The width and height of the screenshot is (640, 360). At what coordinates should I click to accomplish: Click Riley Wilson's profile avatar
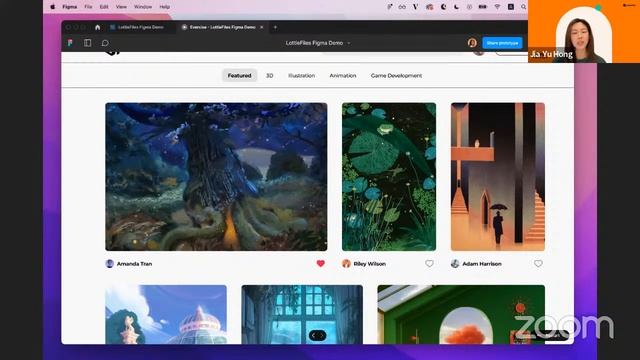(x=346, y=264)
